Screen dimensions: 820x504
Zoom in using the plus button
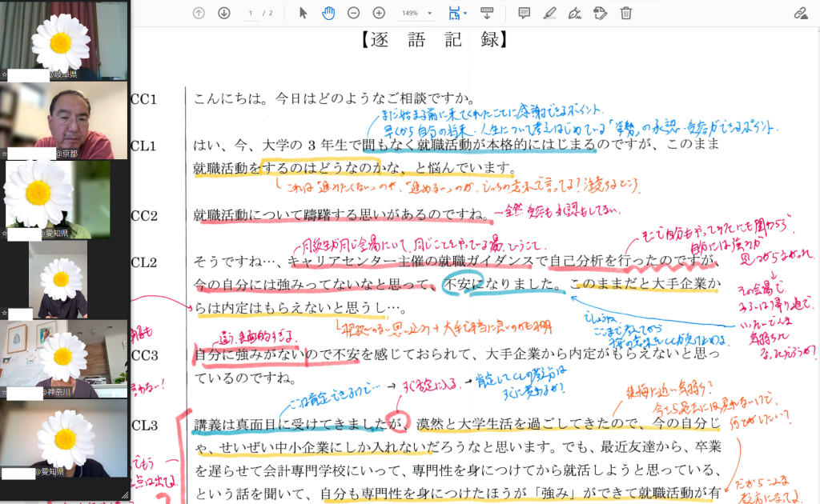tap(379, 13)
